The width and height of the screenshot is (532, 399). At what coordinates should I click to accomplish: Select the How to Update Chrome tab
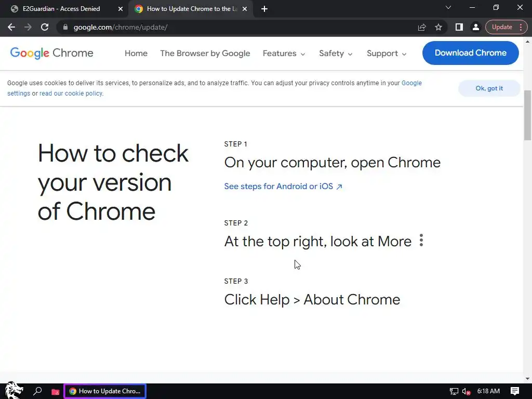pos(190,9)
